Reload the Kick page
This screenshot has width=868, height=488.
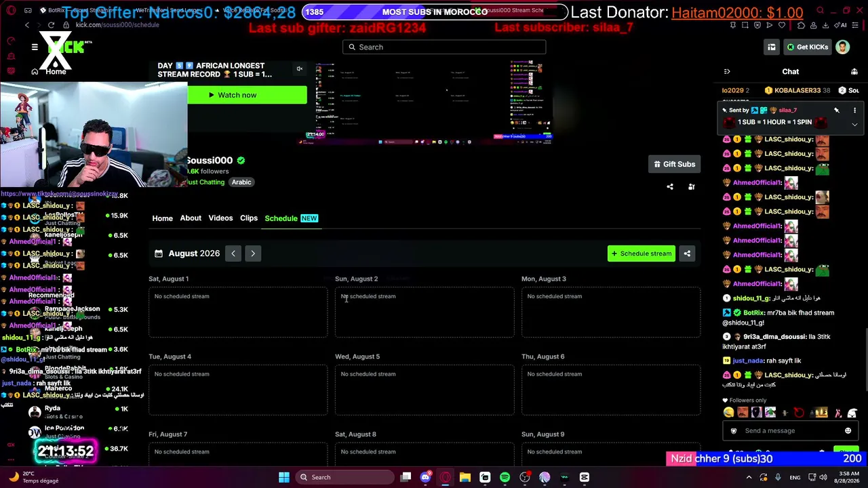click(x=51, y=25)
